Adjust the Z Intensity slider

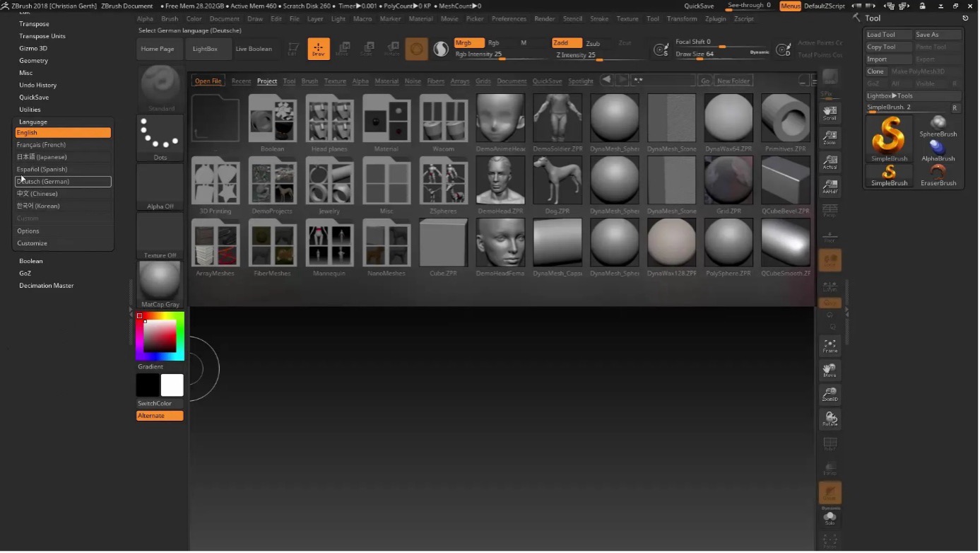601,55
